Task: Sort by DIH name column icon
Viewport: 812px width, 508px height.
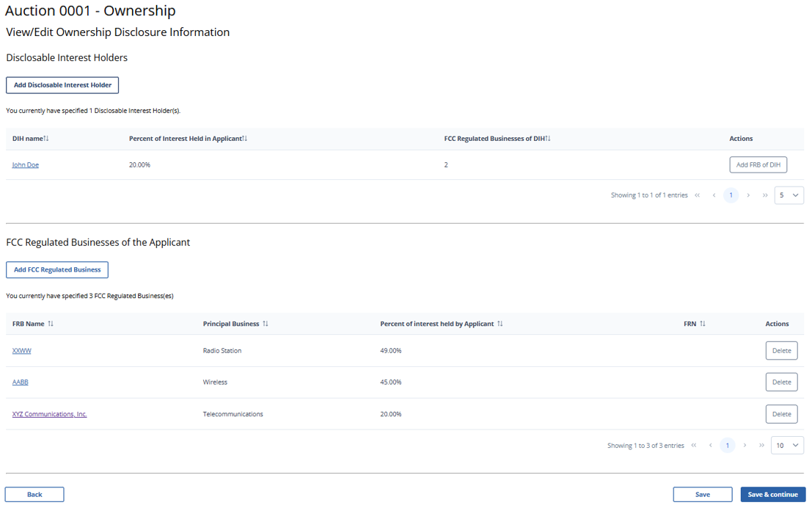Action: tap(46, 139)
